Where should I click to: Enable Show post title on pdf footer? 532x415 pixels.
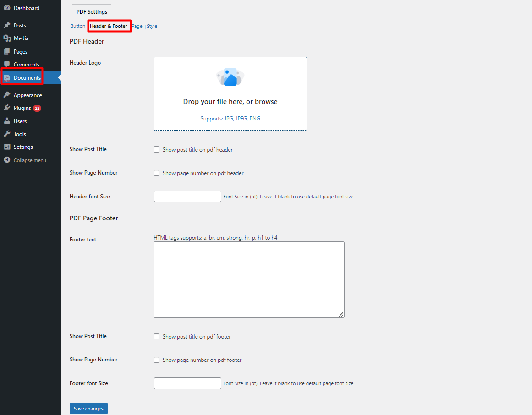[x=156, y=336]
